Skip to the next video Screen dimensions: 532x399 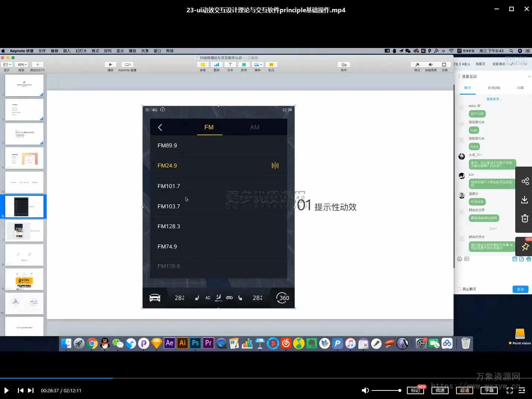pyautogui.click(x=31, y=390)
